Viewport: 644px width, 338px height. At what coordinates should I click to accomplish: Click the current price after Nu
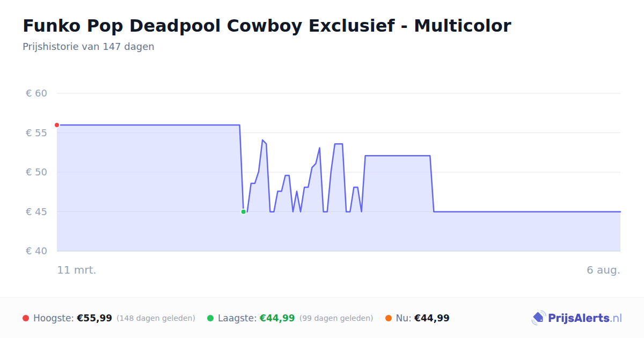tap(432, 318)
